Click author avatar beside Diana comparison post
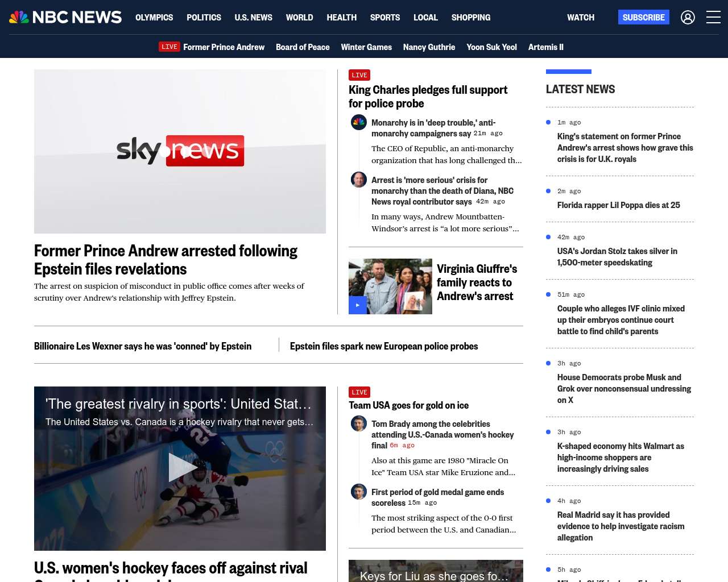The height and width of the screenshot is (582, 728). [x=359, y=180]
